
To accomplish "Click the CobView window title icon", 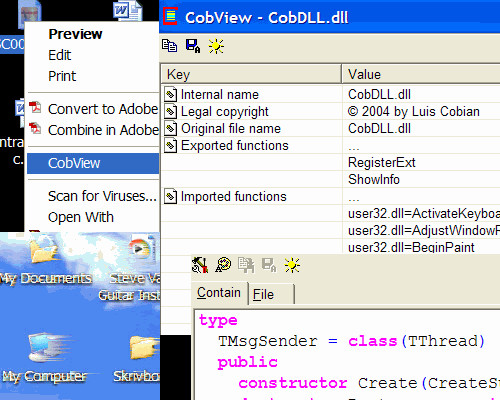I will click(x=171, y=16).
